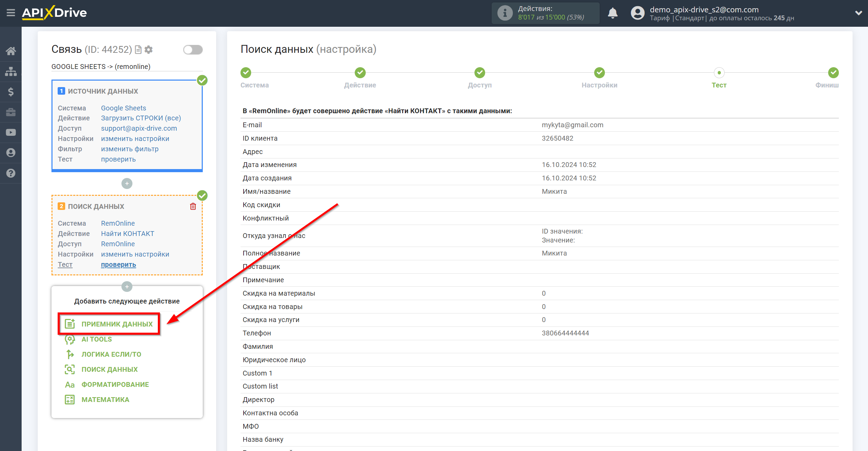Click the Поиск данных magnifier icon

click(x=70, y=369)
